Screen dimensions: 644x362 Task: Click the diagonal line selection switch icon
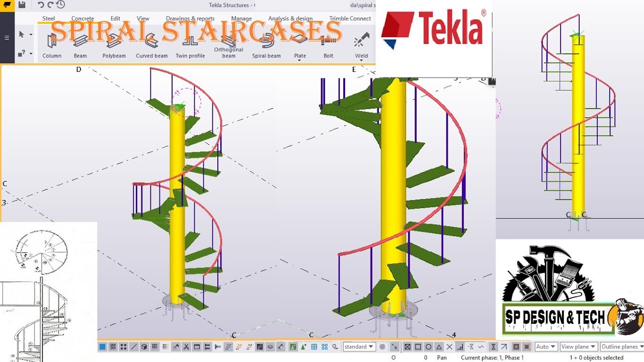point(134,347)
